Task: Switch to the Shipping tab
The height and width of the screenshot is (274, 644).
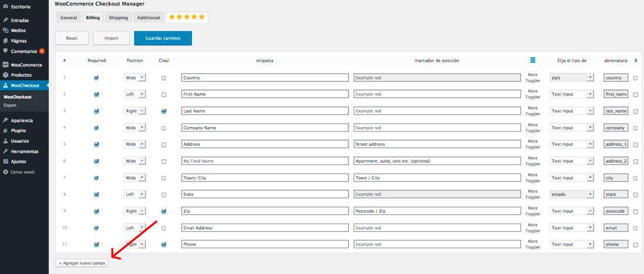Action: coord(118,18)
